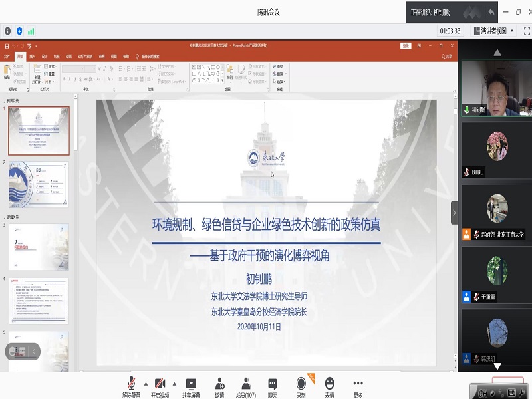Screen dimensions: 532x399
Task: Open the 演讲者视图 view layout dropdown
Action: (x=495, y=31)
